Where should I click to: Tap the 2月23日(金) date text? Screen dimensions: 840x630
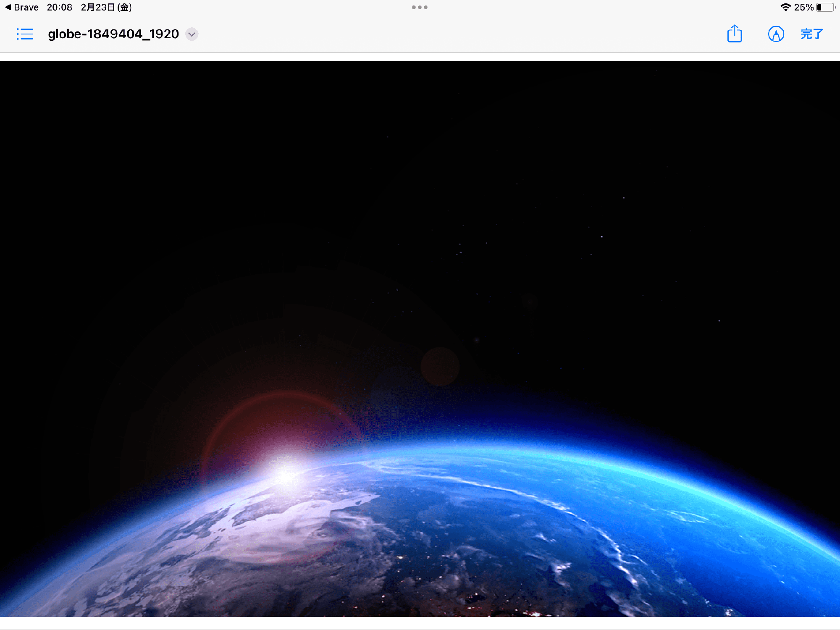106,7
